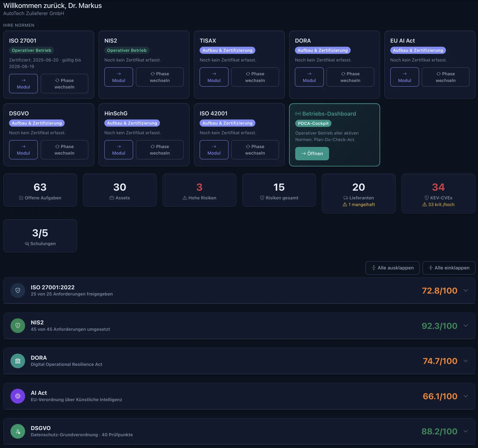Click the briefcase icon beside Assets
This screenshot has height=448, width=478.
tap(112, 198)
